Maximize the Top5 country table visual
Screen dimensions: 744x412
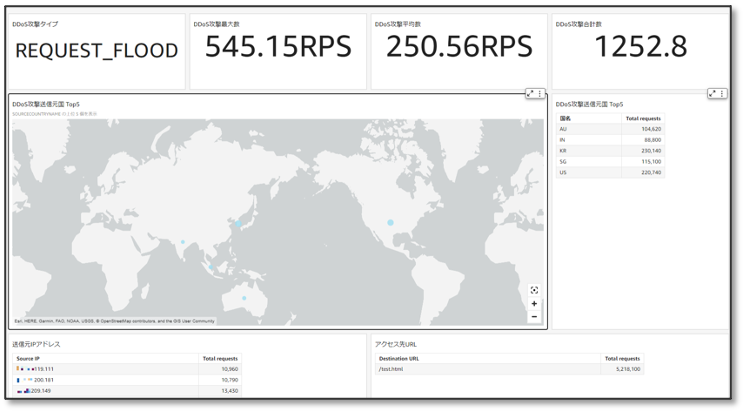(x=712, y=94)
